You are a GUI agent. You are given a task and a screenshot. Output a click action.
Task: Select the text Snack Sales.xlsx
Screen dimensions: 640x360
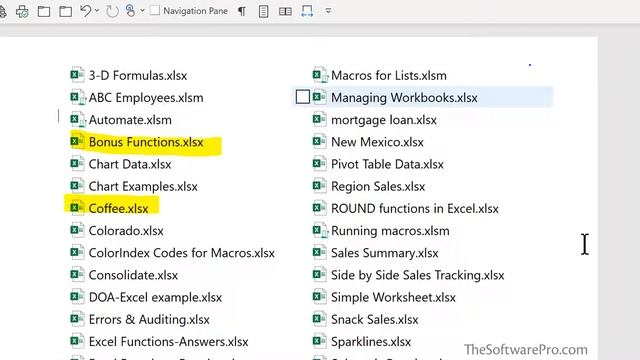(375, 319)
